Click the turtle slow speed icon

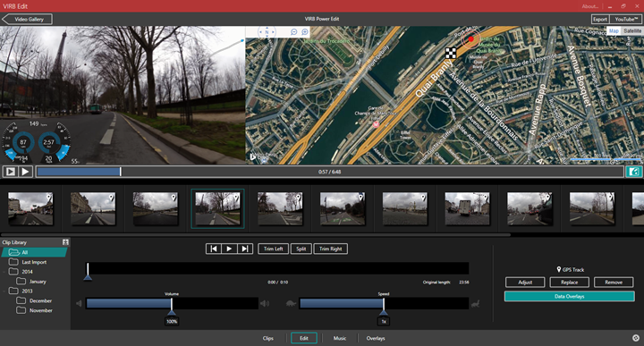292,304
